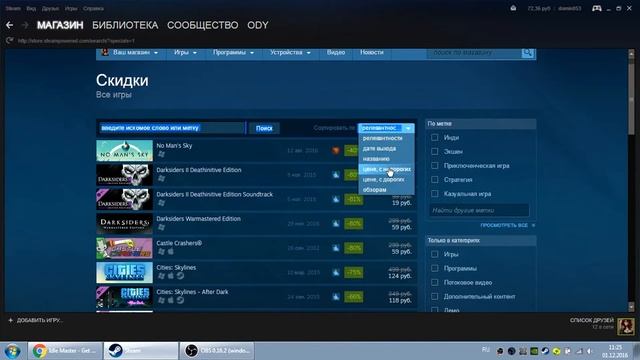Click SteamOS platform icon under Cities: Skylines
This screenshot has height=360, width=640.
pos(180,276)
